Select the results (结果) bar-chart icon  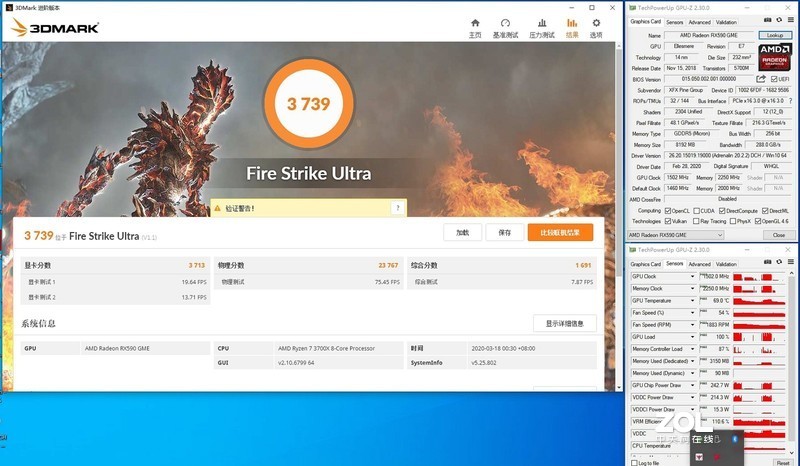572,23
